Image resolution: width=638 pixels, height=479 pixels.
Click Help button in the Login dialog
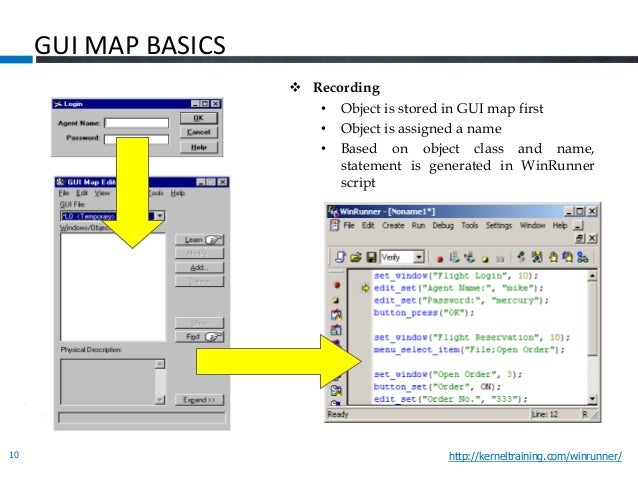[199, 147]
